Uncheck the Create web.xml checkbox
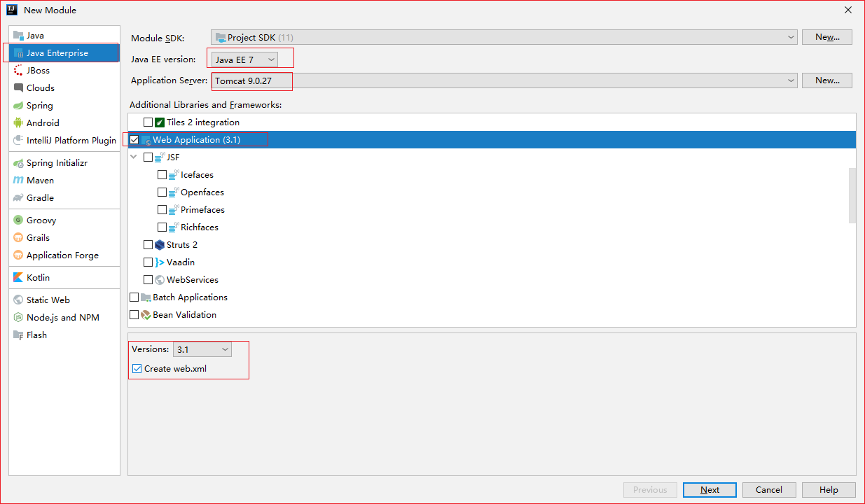This screenshot has width=865, height=504. pyautogui.click(x=137, y=369)
